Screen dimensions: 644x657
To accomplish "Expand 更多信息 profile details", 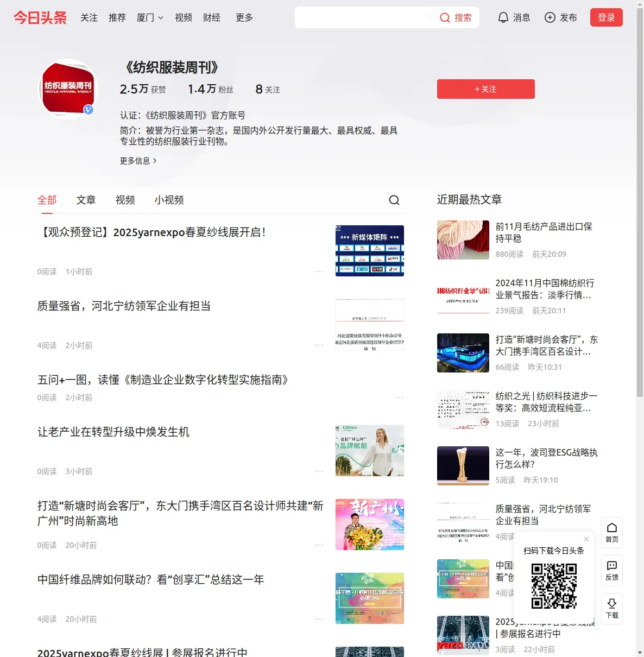I will pos(138,161).
